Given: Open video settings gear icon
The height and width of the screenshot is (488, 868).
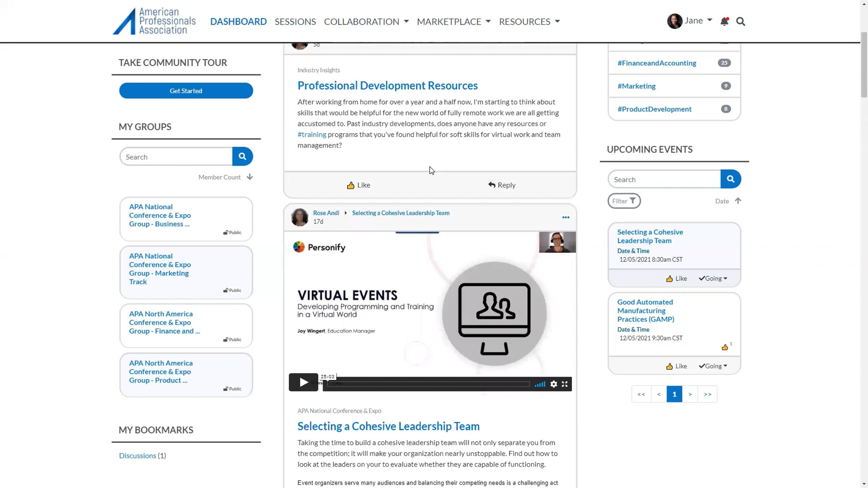Looking at the screenshot, I should pyautogui.click(x=553, y=384).
